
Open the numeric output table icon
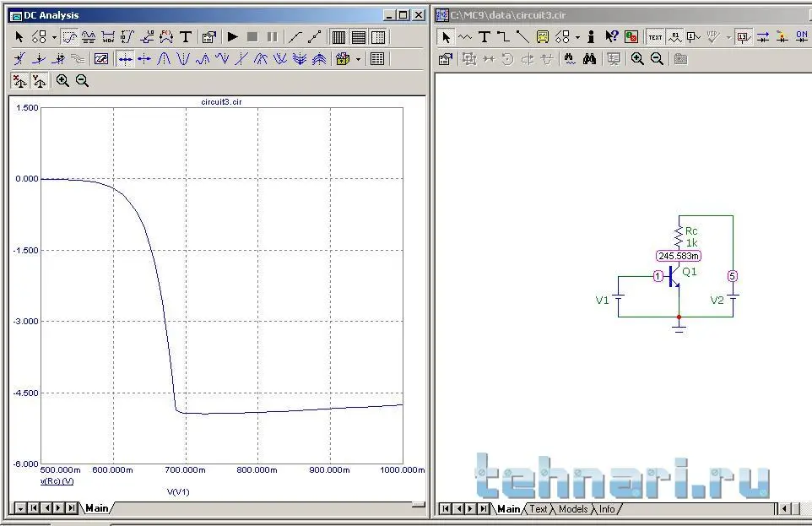tap(377, 59)
